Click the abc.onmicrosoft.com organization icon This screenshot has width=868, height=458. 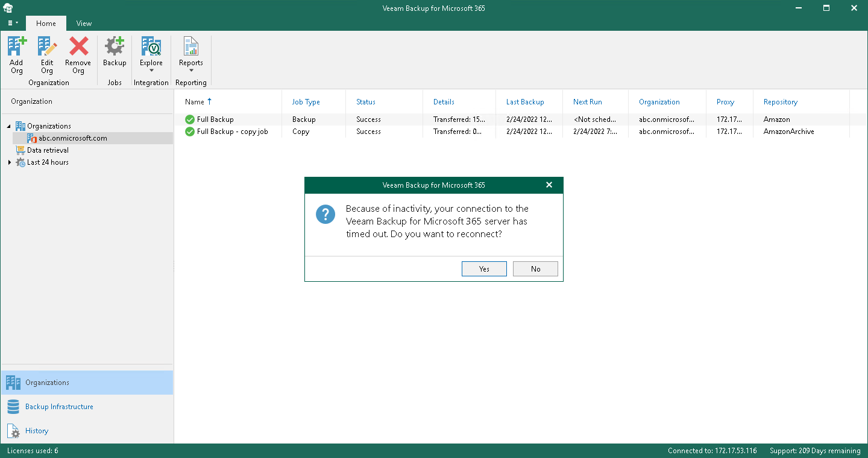[x=32, y=138]
